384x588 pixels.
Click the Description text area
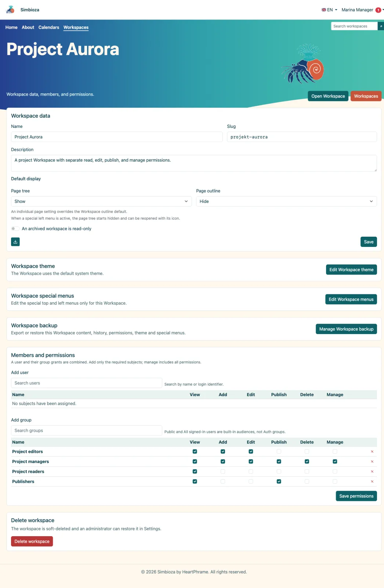(x=194, y=163)
